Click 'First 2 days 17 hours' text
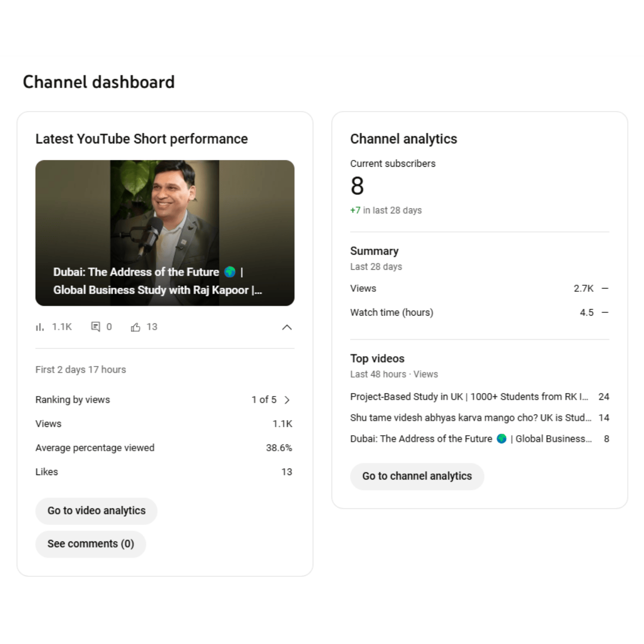 coord(81,370)
